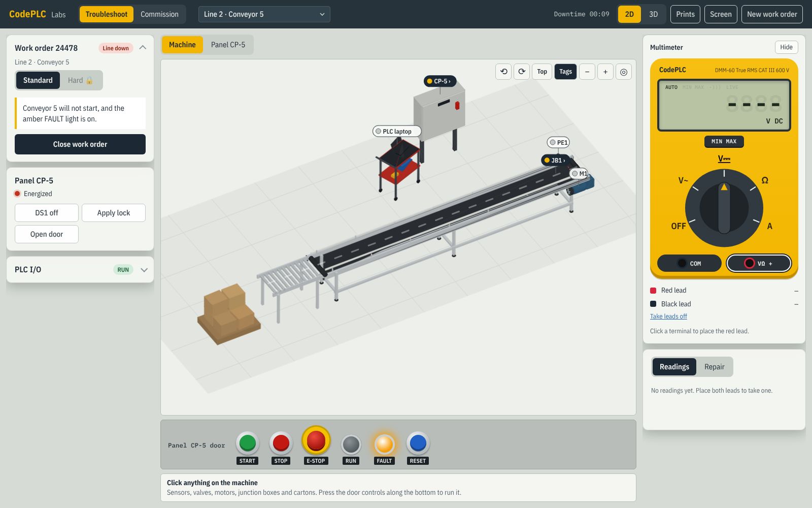Push the green START button
812x508 pixels.
[247, 443]
